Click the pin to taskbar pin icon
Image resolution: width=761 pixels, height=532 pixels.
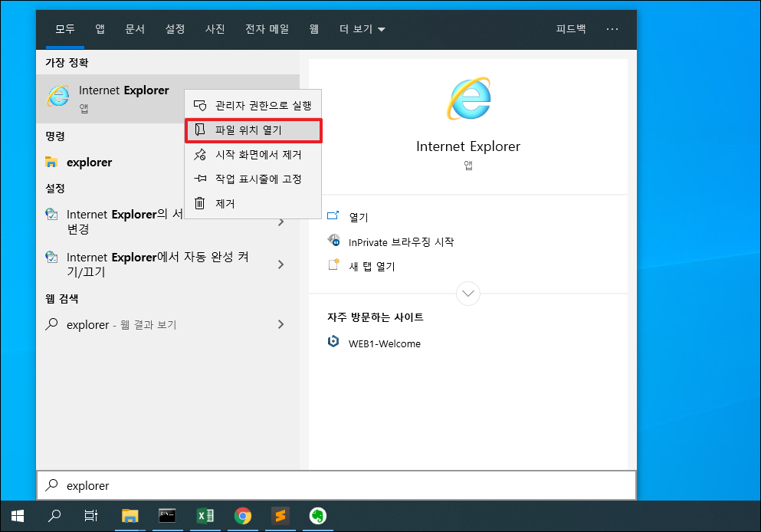point(200,179)
